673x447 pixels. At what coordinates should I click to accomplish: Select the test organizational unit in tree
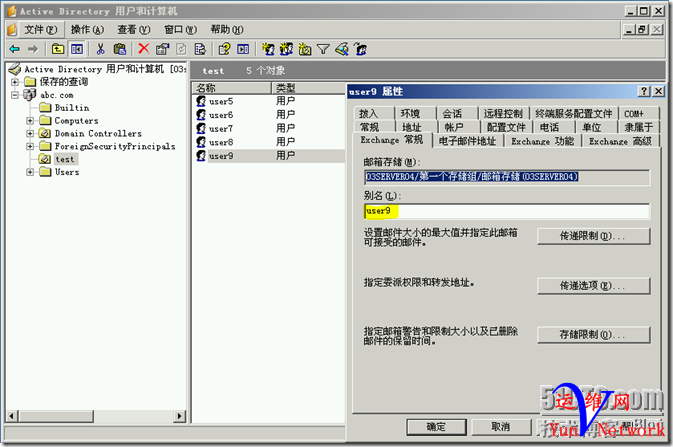(x=65, y=159)
